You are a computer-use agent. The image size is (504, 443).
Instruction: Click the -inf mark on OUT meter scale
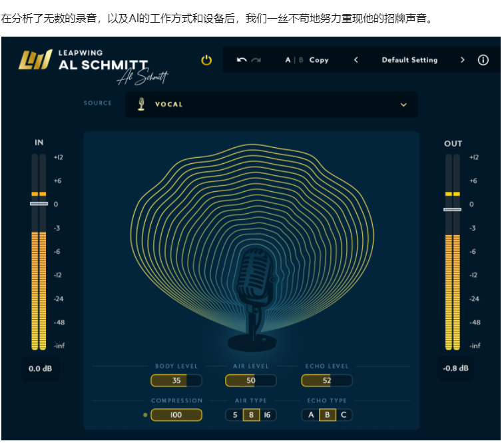coord(475,346)
